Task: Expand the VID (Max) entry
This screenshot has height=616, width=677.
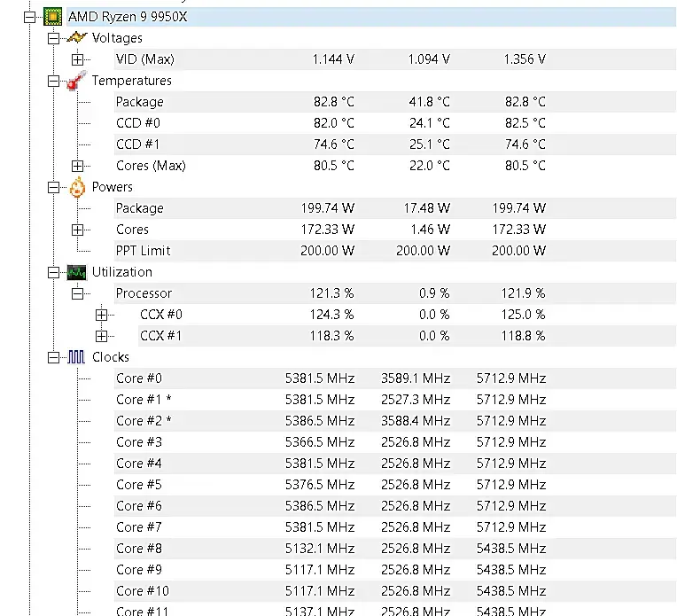Action: 77,59
